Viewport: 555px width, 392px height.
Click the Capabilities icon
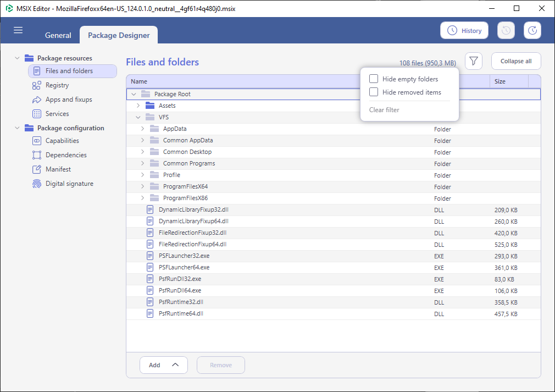36,141
